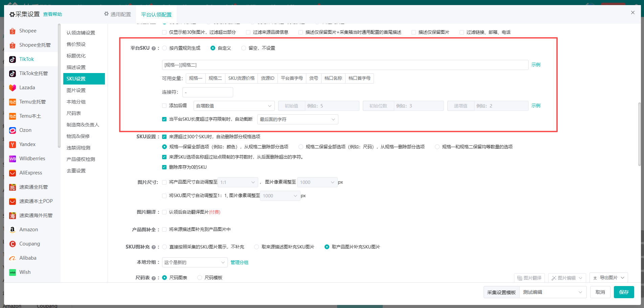Click the 速卖通海外托管 icon

(x=13, y=215)
